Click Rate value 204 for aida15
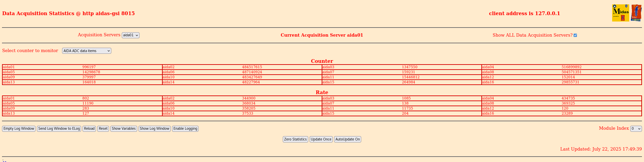 (405, 114)
